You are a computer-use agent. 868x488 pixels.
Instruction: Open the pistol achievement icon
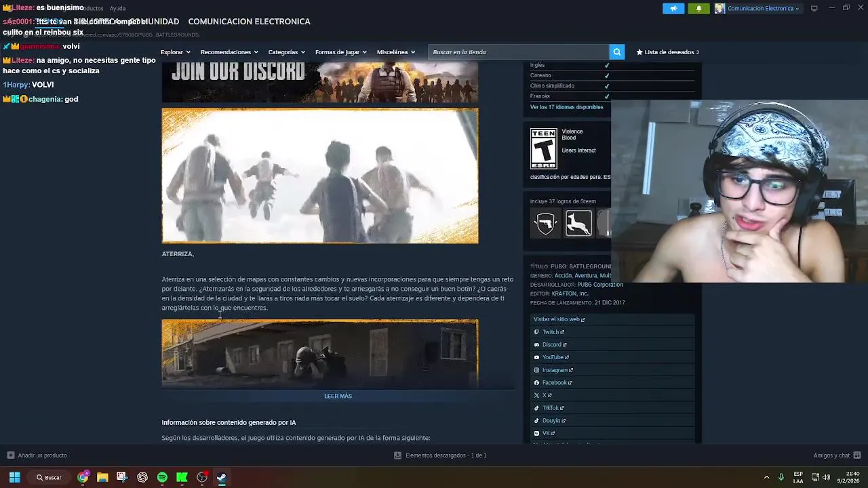[546, 223]
